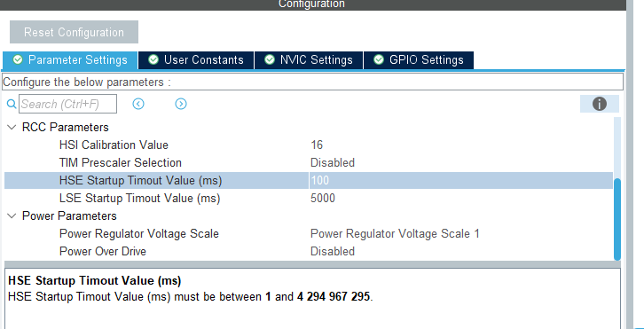Go to previous search result arrow
Image resolution: width=644 pixels, height=329 pixels.
coord(138,104)
